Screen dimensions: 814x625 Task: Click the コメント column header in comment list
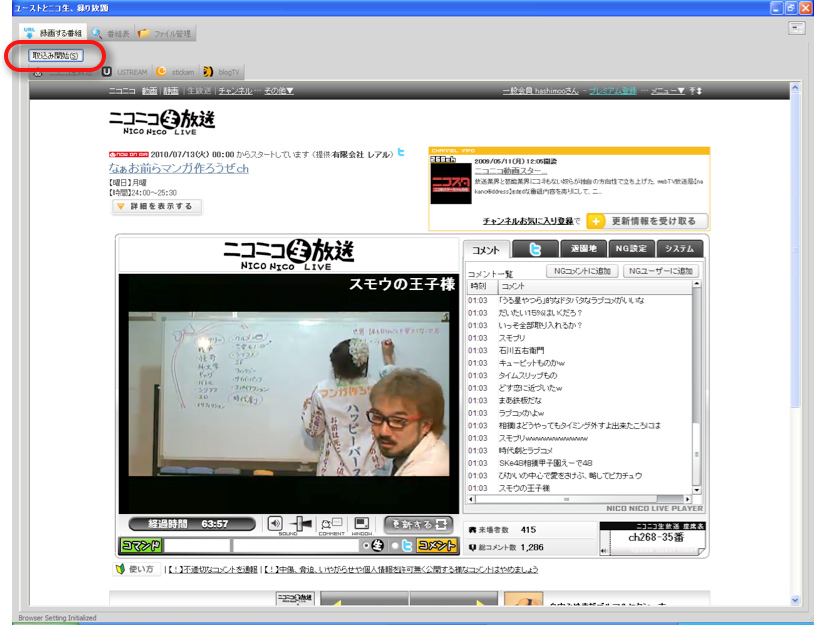(x=595, y=287)
